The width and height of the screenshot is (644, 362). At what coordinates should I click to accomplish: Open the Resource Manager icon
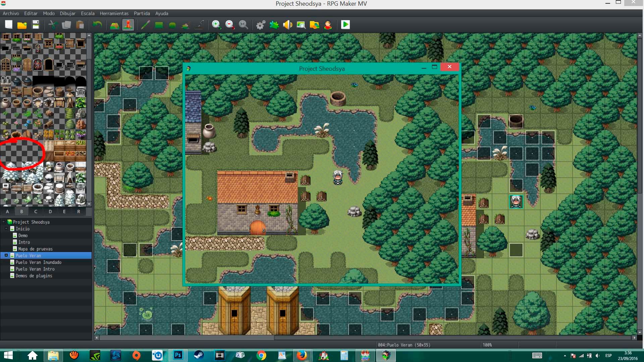314,25
